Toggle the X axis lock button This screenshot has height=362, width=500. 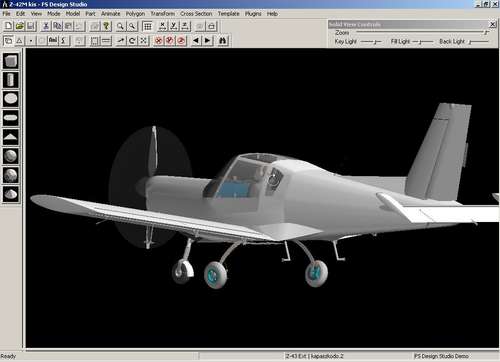162,26
